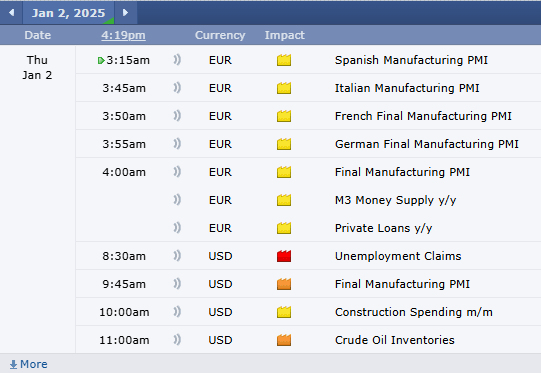This screenshot has width=541, height=373.
Task: Toggle alert bell for Private Loans y/y
Action: click(177, 228)
